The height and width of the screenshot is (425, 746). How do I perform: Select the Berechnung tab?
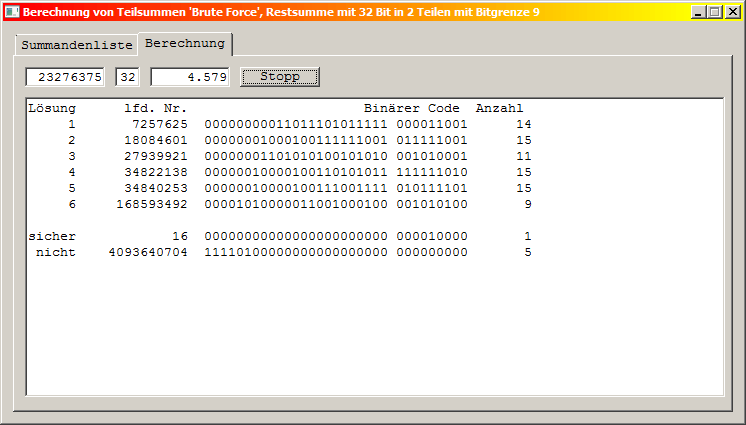point(186,44)
